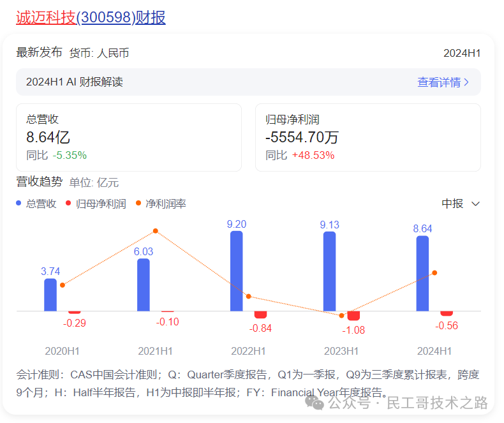Click the 最新发布 heading
This screenshot has width=504, height=423.
click(39, 52)
